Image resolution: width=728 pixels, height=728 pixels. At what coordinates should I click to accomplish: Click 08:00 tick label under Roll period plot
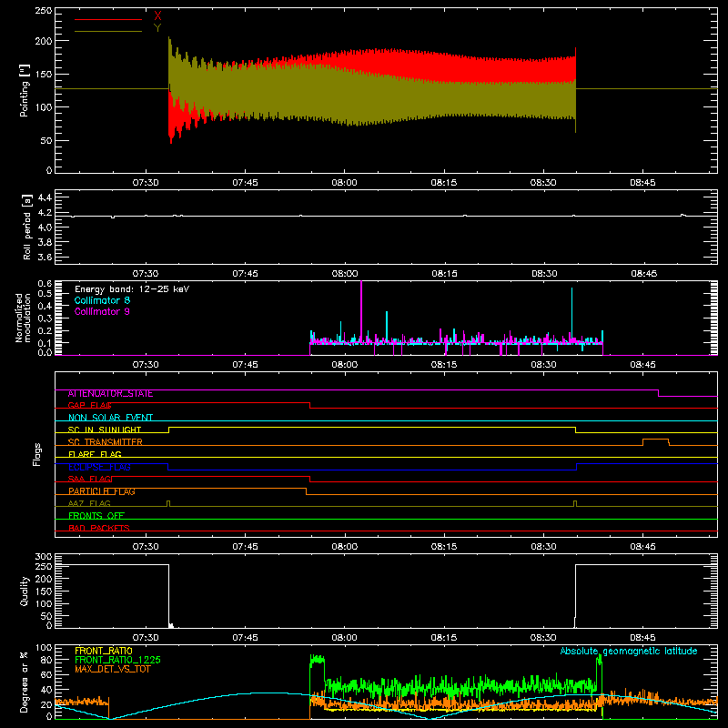pyautogui.click(x=345, y=274)
